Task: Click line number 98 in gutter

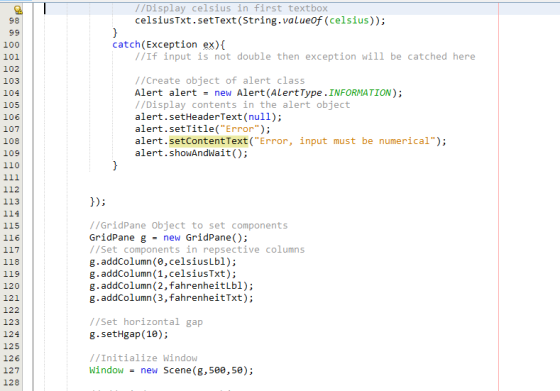Action: 14,21
